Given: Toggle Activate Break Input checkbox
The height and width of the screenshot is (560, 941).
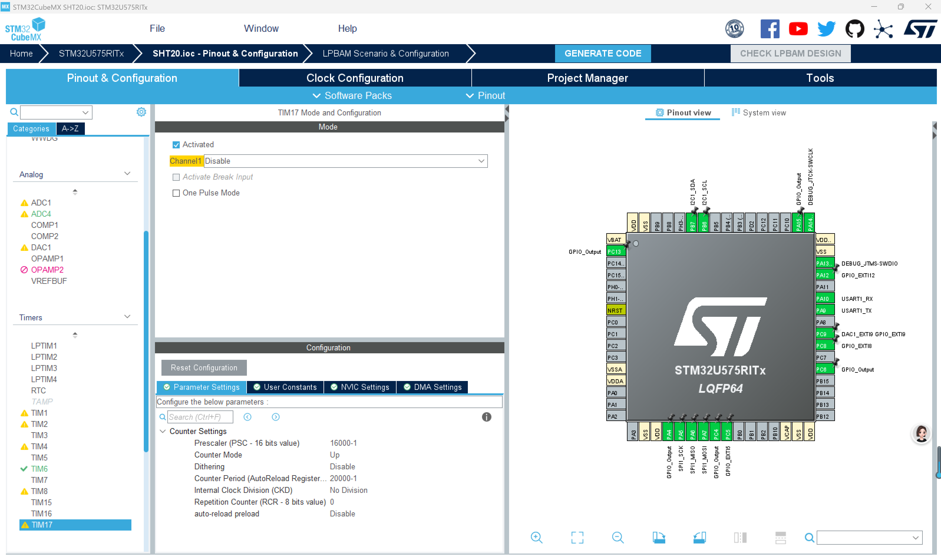Looking at the screenshot, I should [176, 177].
